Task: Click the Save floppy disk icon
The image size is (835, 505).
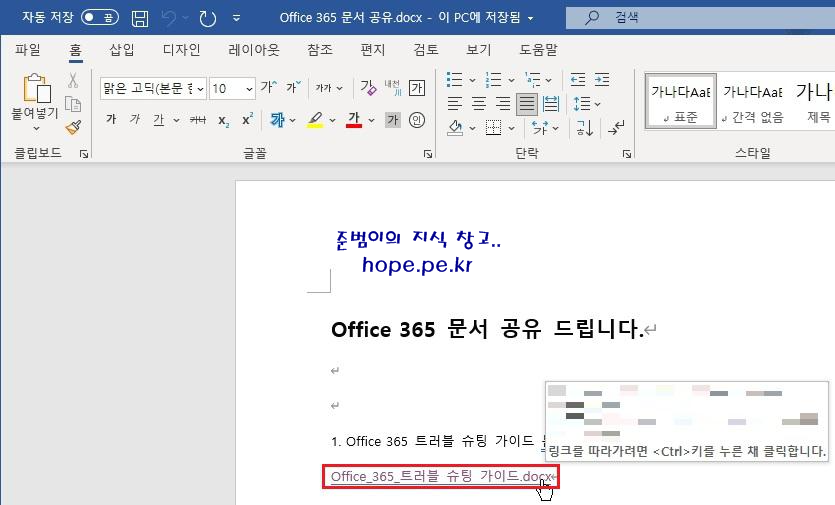Action: pos(140,19)
